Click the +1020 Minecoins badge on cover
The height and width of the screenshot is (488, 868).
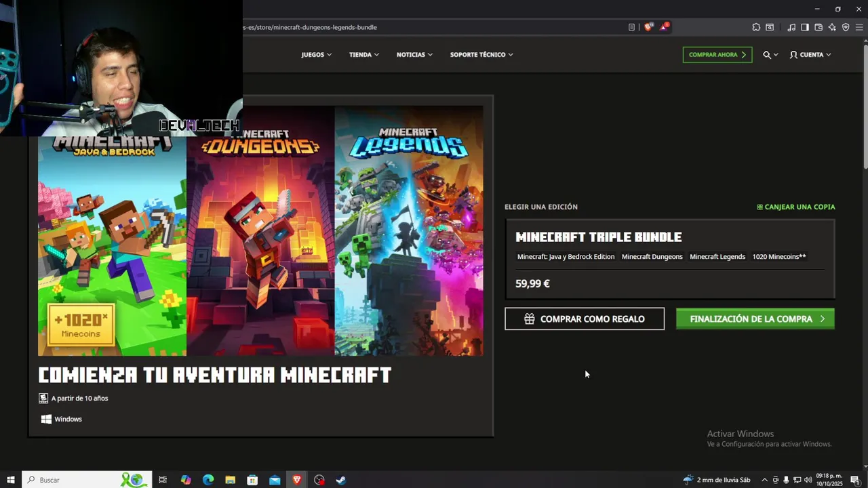click(x=81, y=325)
